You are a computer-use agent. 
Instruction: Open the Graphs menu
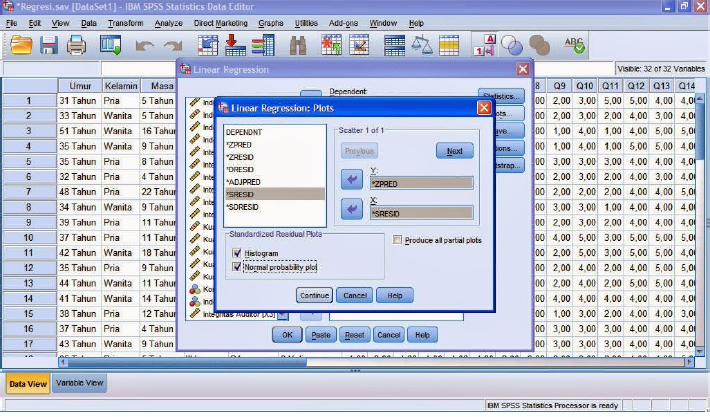[270, 22]
